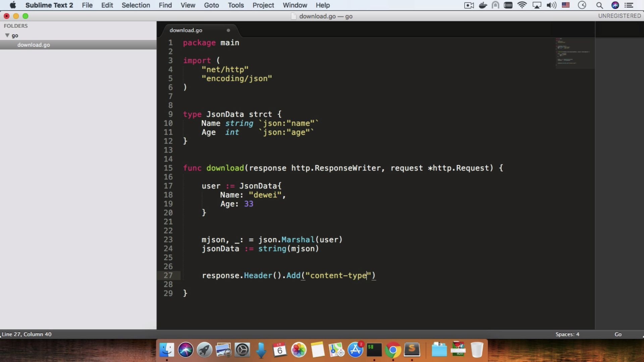Open the App Store from the Dock
This screenshot has width=644, height=362.
point(355,350)
